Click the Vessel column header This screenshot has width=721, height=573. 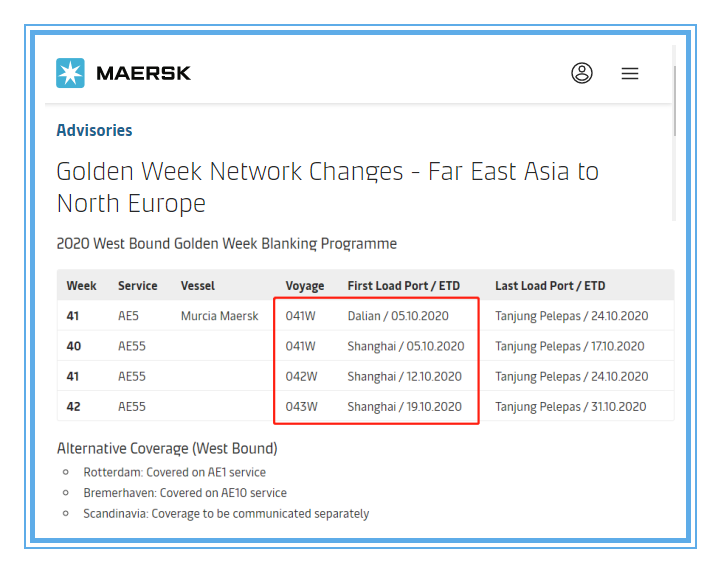[x=198, y=286]
